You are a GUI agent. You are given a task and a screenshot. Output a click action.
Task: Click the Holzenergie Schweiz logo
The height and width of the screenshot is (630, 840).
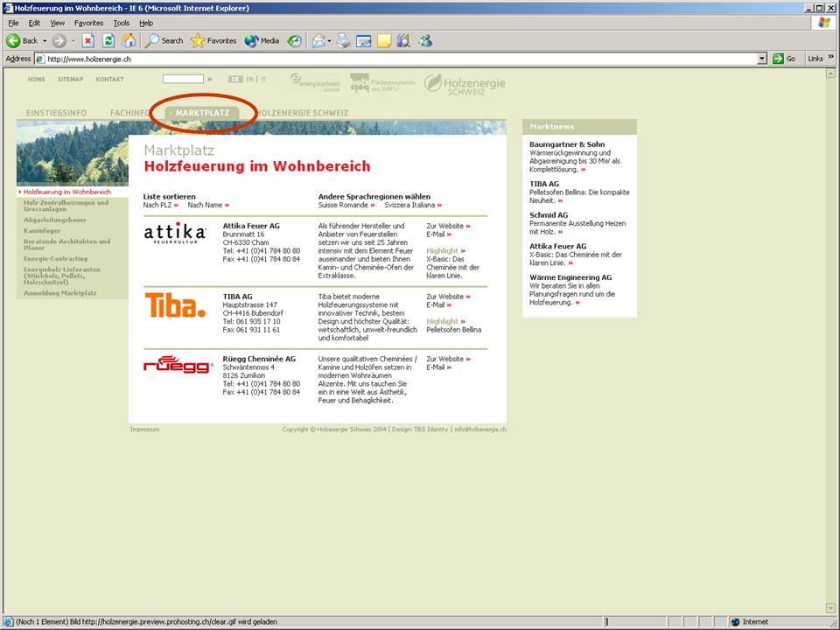(465, 84)
